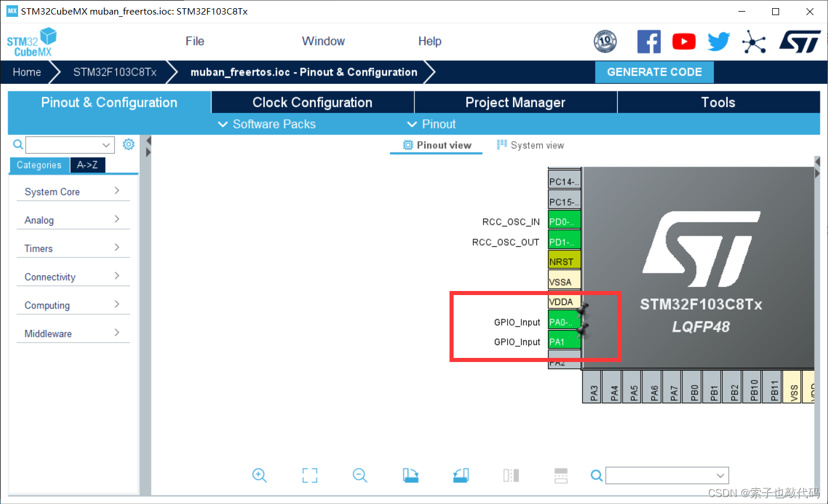This screenshot has width=828, height=504.
Task: Select the Pinout & Configuration tab
Action: point(109,102)
